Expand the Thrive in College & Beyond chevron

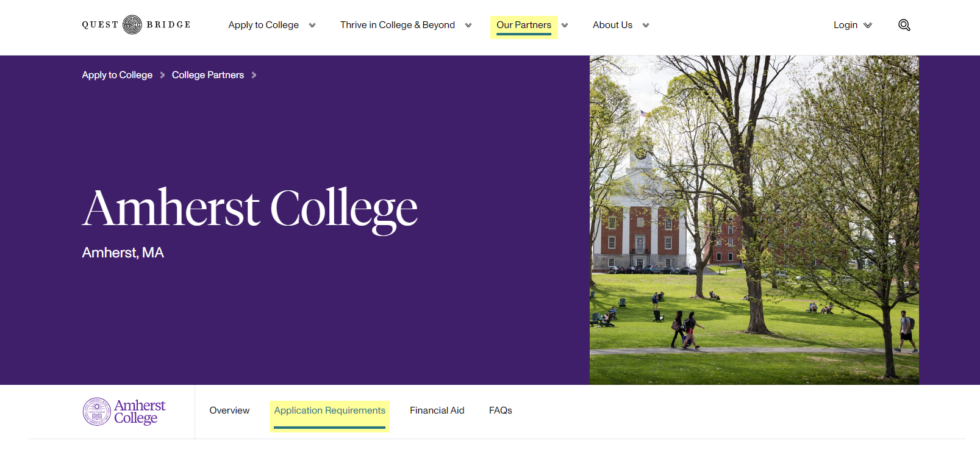click(x=468, y=26)
